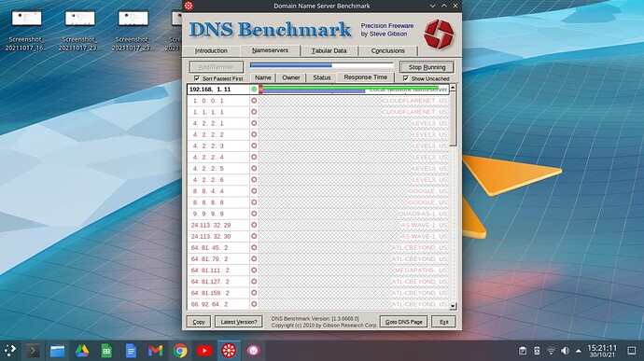Click the status circle for 8.8.8.8

pos(254,202)
